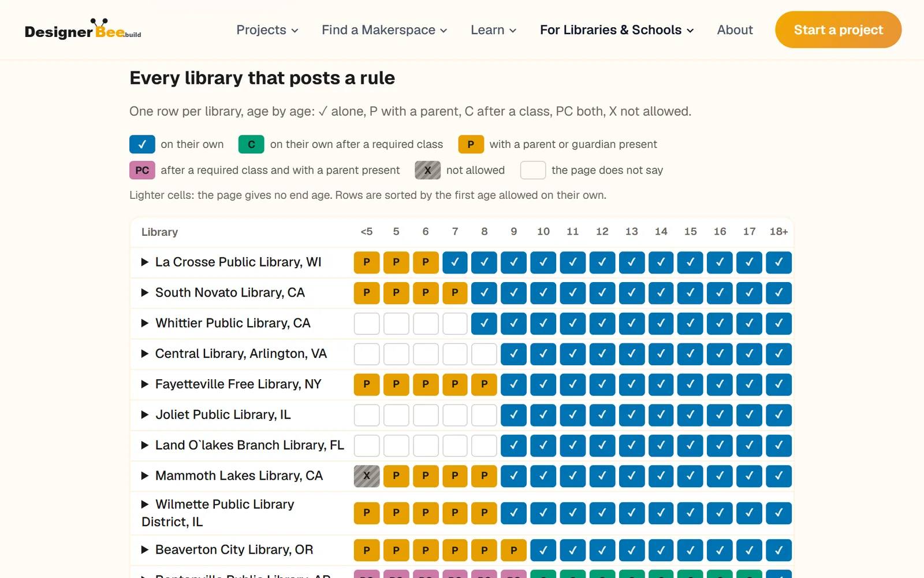Click the orange P legend swatch
This screenshot has height=578, width=924.
471,144
